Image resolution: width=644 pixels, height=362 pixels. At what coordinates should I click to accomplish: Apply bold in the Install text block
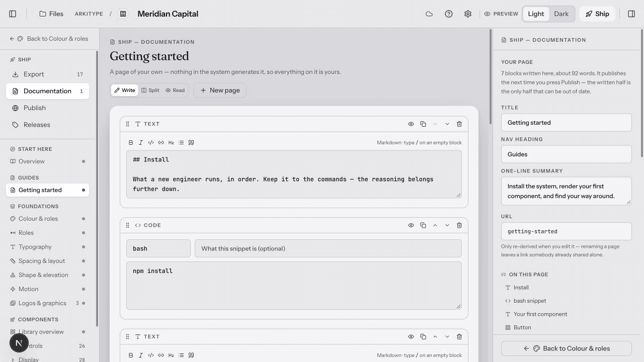pos(131,143)
